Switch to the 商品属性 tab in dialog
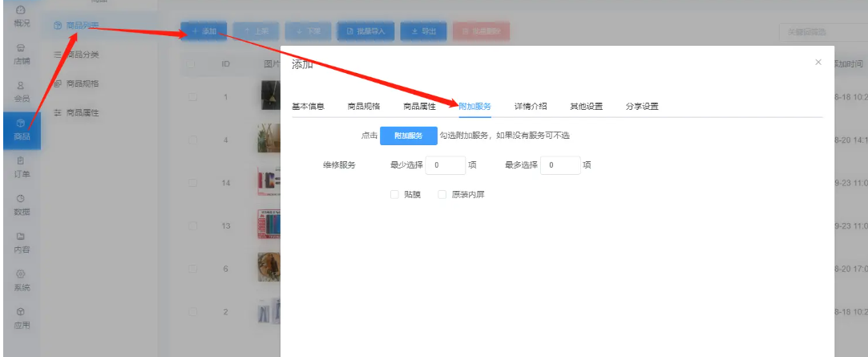The height and width of the screenshot is (357, 868). 419,107
